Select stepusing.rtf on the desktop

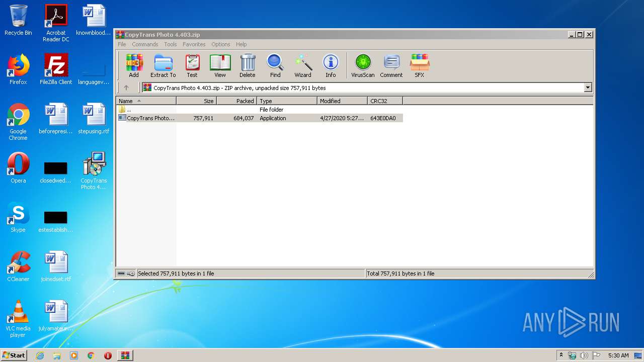(94, 119)
